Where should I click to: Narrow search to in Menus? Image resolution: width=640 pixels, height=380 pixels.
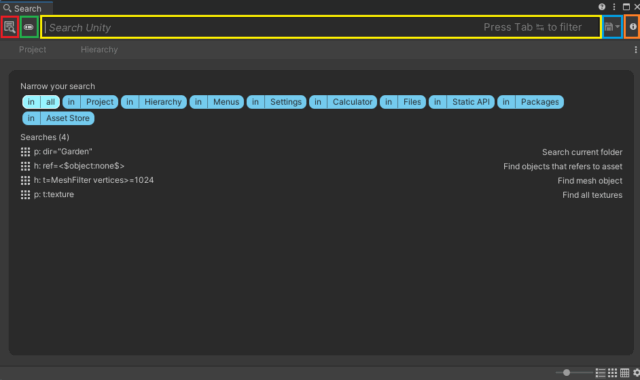217,102
